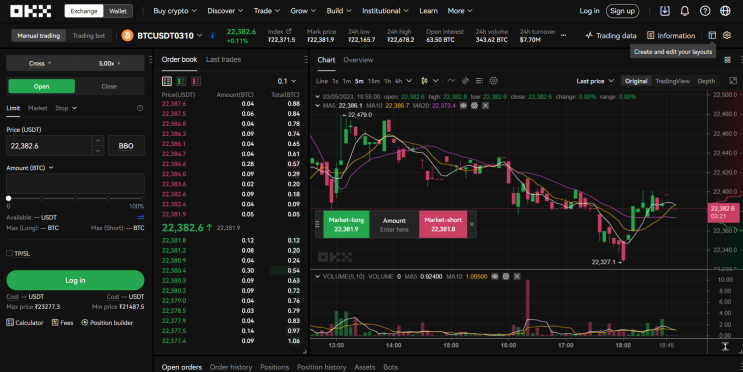Open the indicators icon in chart toolbar
743x372 pixels.
tap(451, 81)
